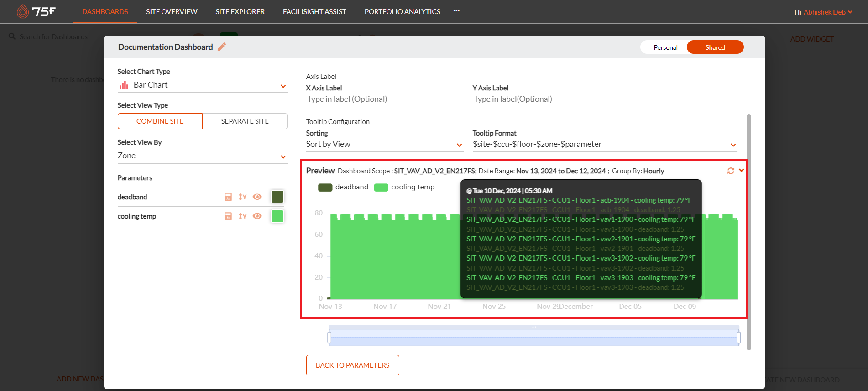The image size is (868, 391).
Task: Toggle deadband legend entry in chart
Action: [343, 187]
